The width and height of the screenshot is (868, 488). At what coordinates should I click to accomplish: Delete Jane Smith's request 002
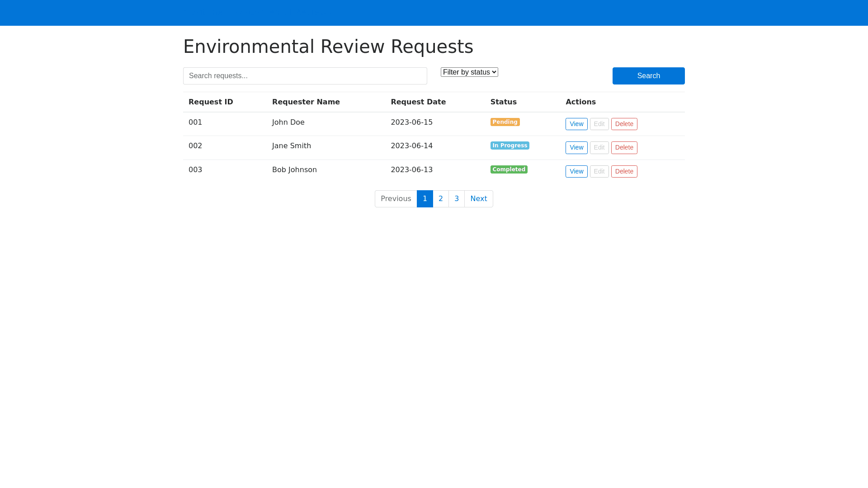point(624,148)
